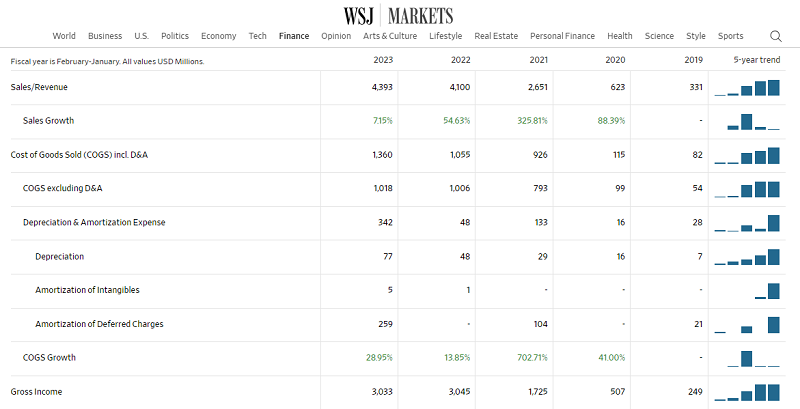Select the World news link
Screen dimensions: 800x409
coord(64,36)
